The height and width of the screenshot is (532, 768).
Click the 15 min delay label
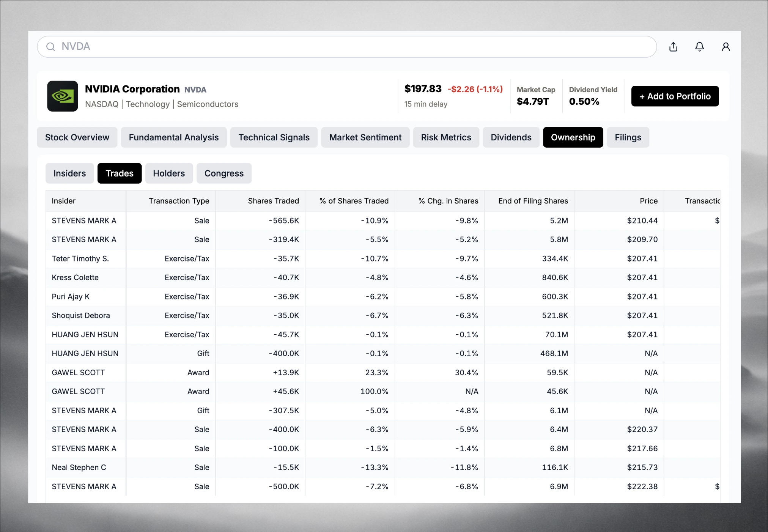426,104
